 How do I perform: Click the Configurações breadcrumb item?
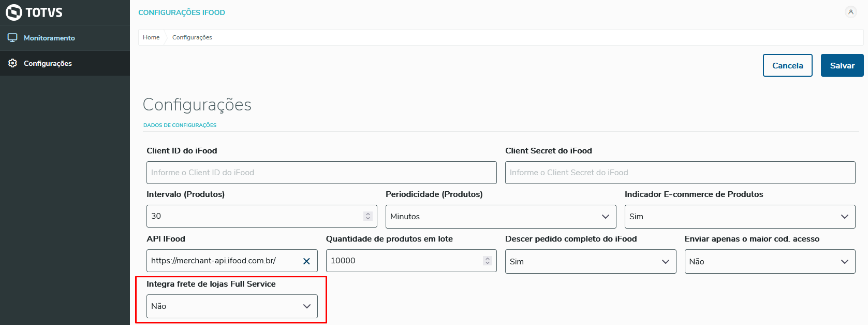click(192, 37)
